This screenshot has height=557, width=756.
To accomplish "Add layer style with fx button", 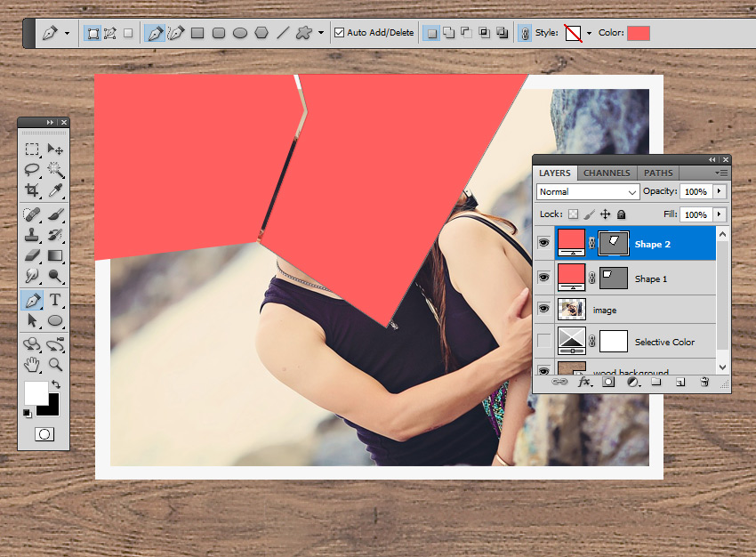I will pyautogui.click(x=584, y=382).
